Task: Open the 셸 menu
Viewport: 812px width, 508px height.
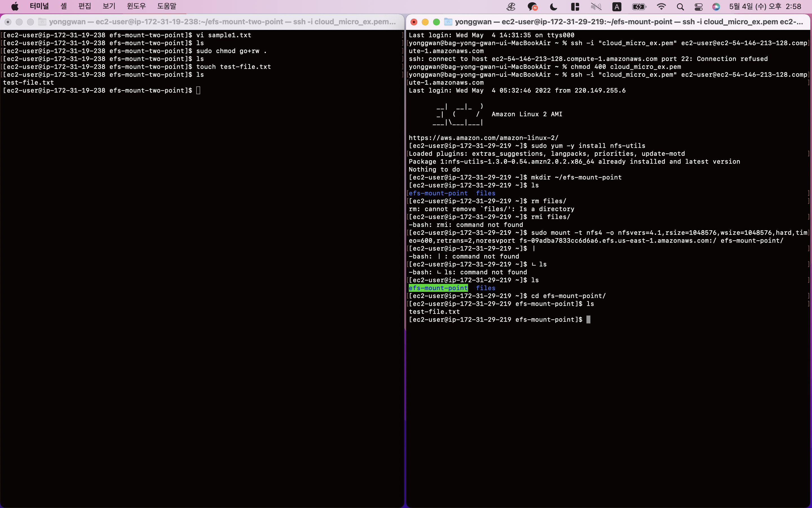Action: pyautogui.click(x=64, y=6)
